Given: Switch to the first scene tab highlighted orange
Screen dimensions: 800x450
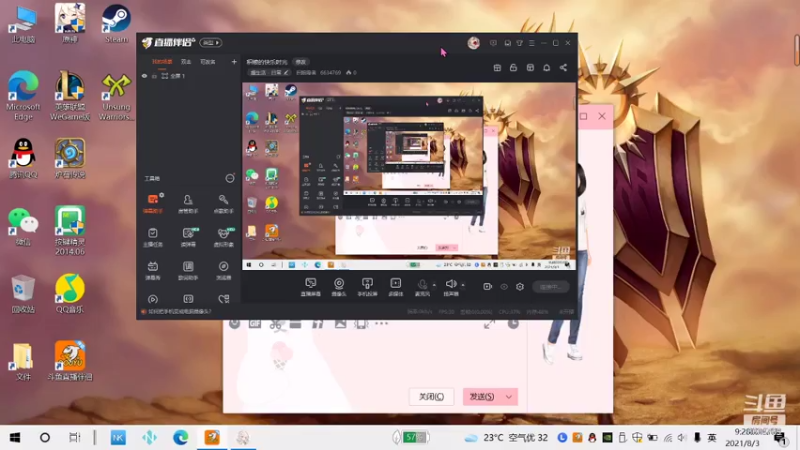Looking at the screenshot, I should (162, 62).
